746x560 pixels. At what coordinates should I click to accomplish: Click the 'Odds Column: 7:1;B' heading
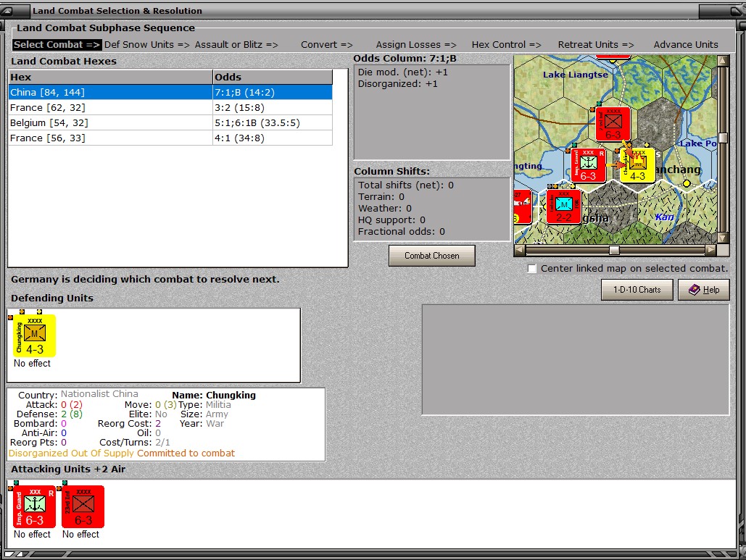405,59
